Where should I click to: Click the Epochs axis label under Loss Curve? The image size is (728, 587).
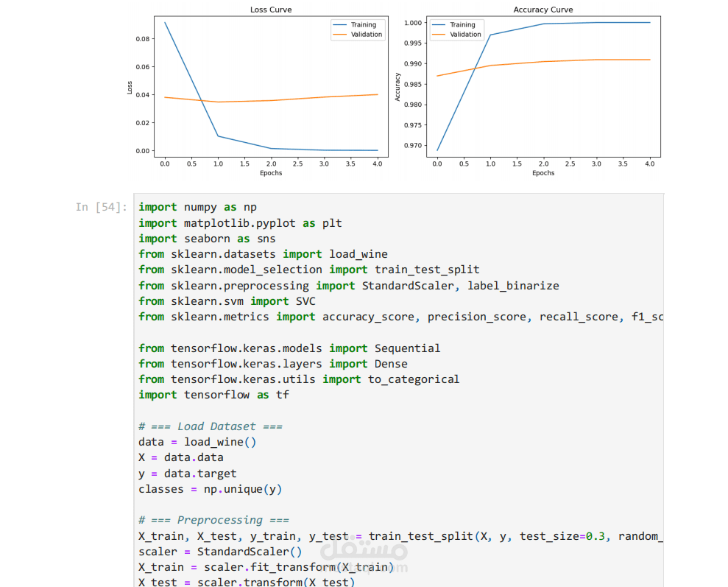click(270, 173)
